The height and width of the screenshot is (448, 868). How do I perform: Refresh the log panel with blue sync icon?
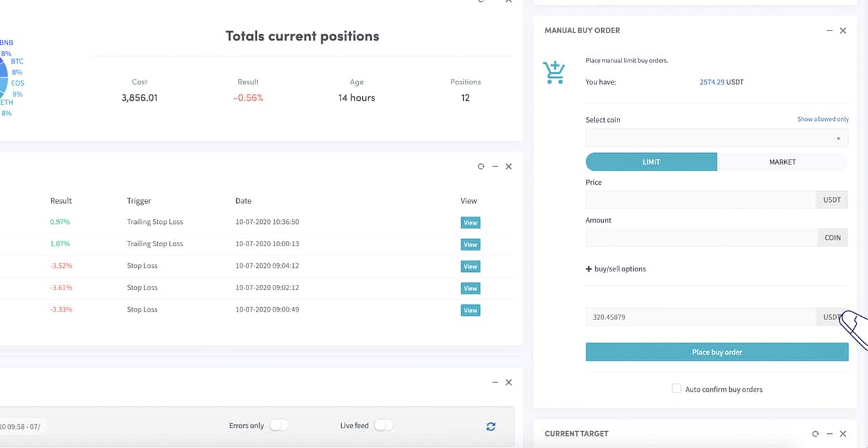[x=491, y=426]
